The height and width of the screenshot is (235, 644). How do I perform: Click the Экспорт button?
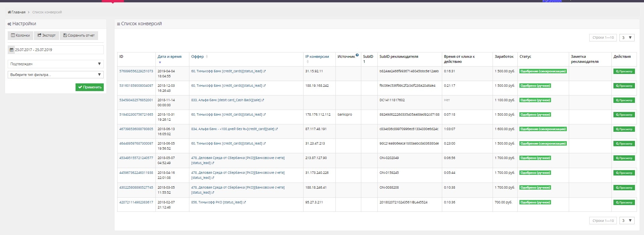click(46, 35)
